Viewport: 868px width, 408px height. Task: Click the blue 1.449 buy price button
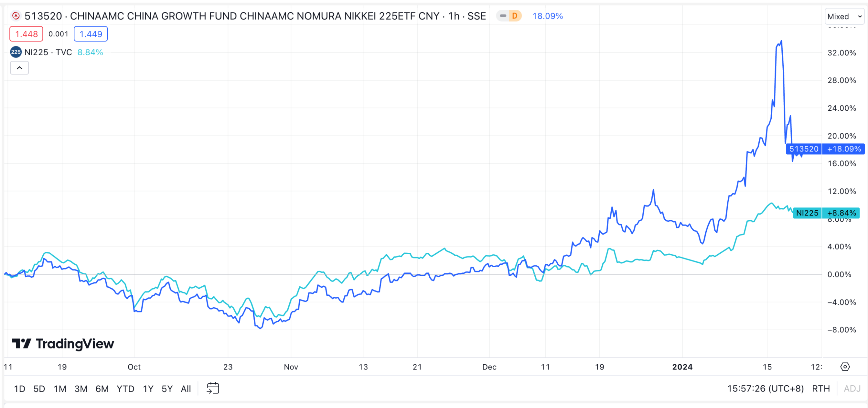click(x=91, y=34)
